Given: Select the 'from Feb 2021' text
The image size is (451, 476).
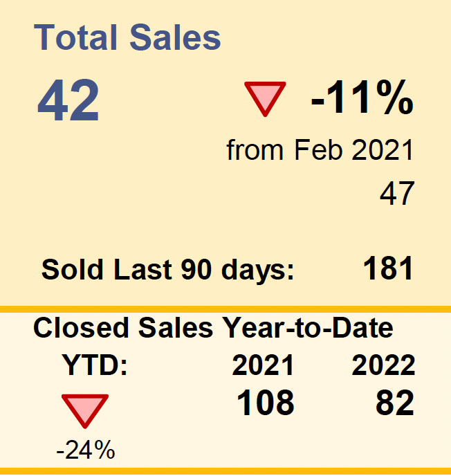Looking at the screenshot, I should pos(320,149).
